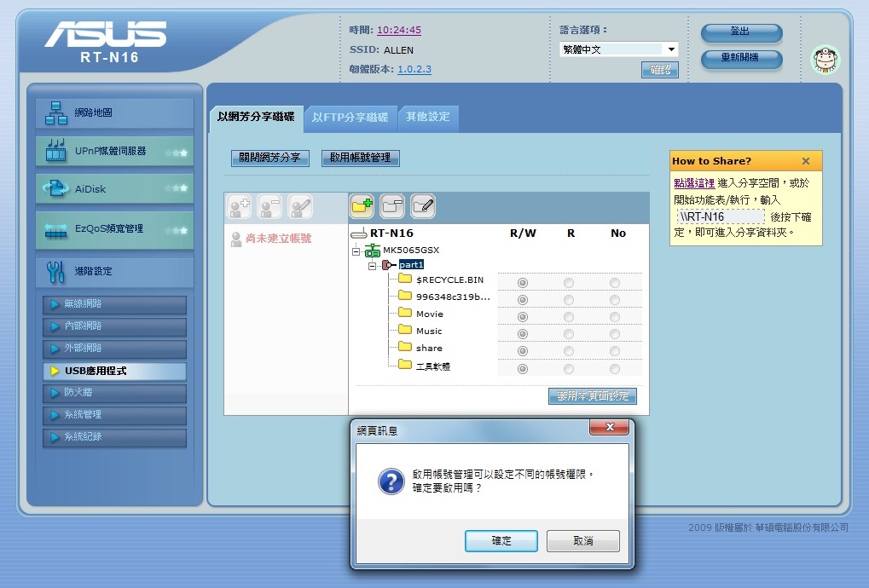This screenshot has width=869, height=588.
Task: Launch the AiDisk wizard icon
Action: click(55, 189)
